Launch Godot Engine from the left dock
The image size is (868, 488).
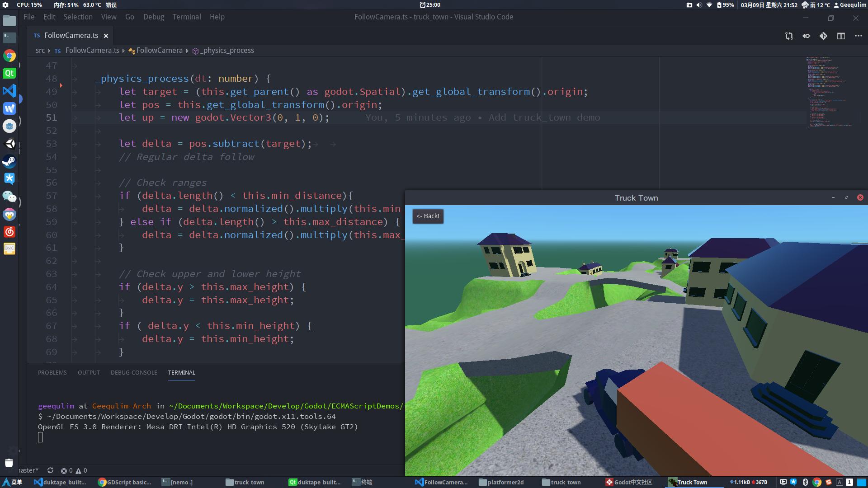(x=9, y=126)
